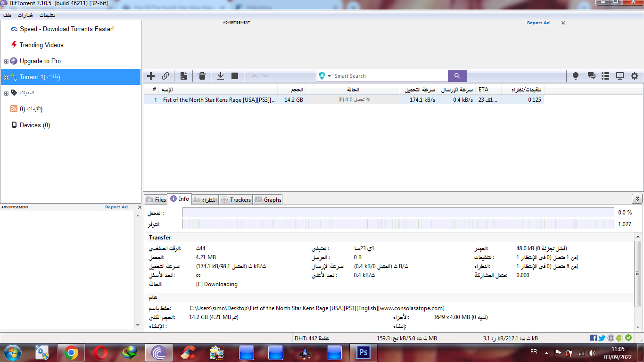The height and width of the screenshot is (362, 644).
Task: Click the lightbulb icon in toolbar
Action: pos(576,76)
